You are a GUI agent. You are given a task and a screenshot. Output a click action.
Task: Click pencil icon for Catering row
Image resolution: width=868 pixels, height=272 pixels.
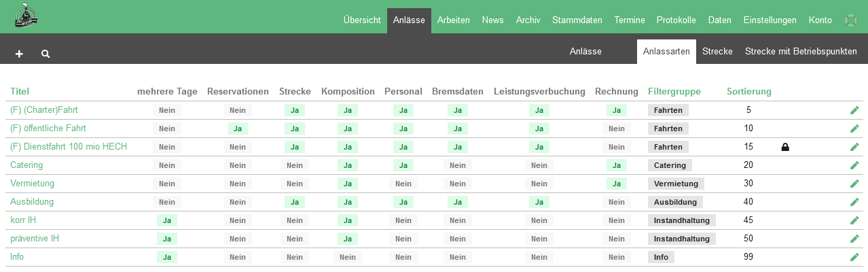point(854,165)
